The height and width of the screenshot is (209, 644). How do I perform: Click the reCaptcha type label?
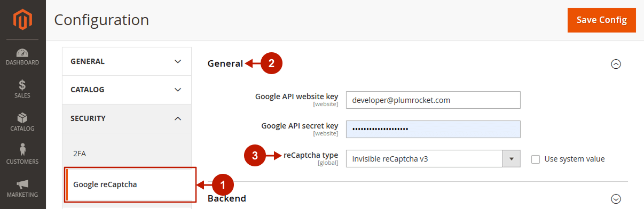tap(311, 155)
